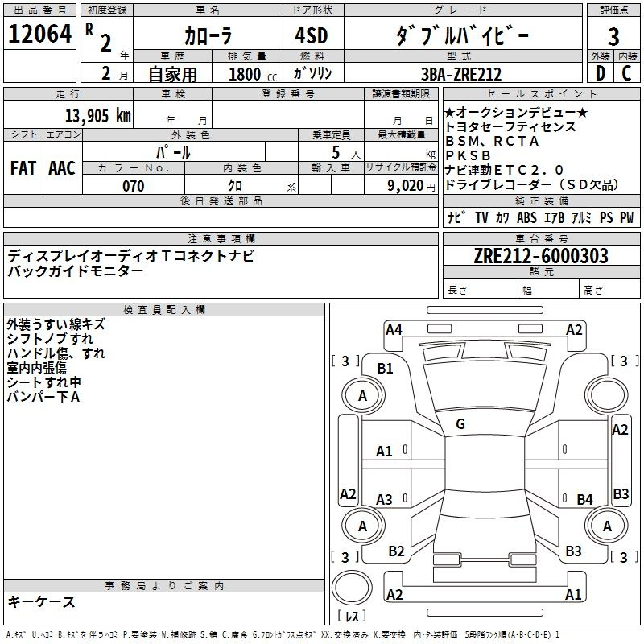Click the mileage value 13,905 km
The height and width of the screenshot is (644, 644).
tap(97, 115)
